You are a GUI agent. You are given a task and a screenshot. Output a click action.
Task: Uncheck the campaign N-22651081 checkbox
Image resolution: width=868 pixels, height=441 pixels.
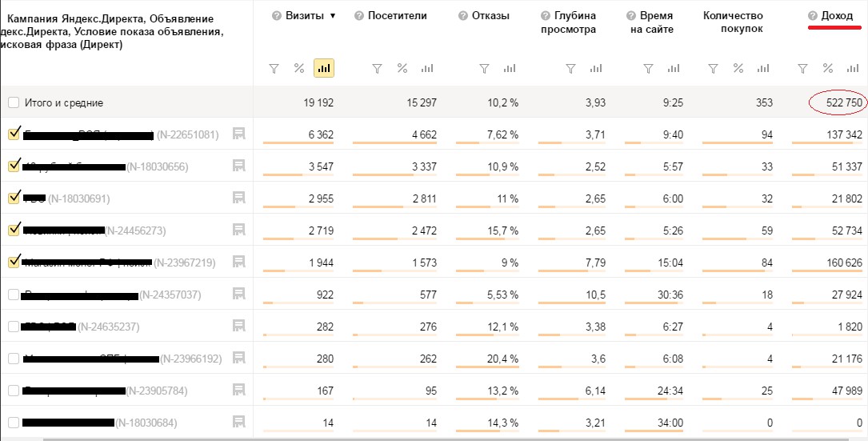14,134
